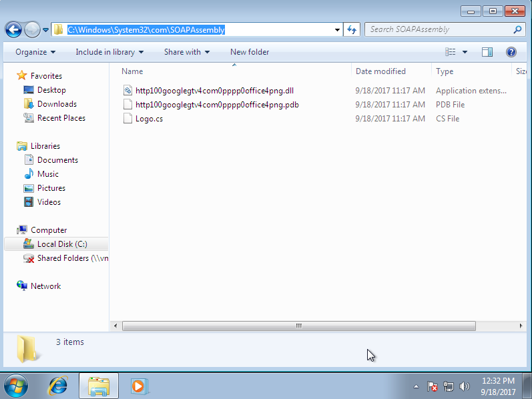Select http100googlegtv4com0pppp0office4png.pdb file name
Image resolution: width=532 pixels, height=399 pixels.
point(217,105)
